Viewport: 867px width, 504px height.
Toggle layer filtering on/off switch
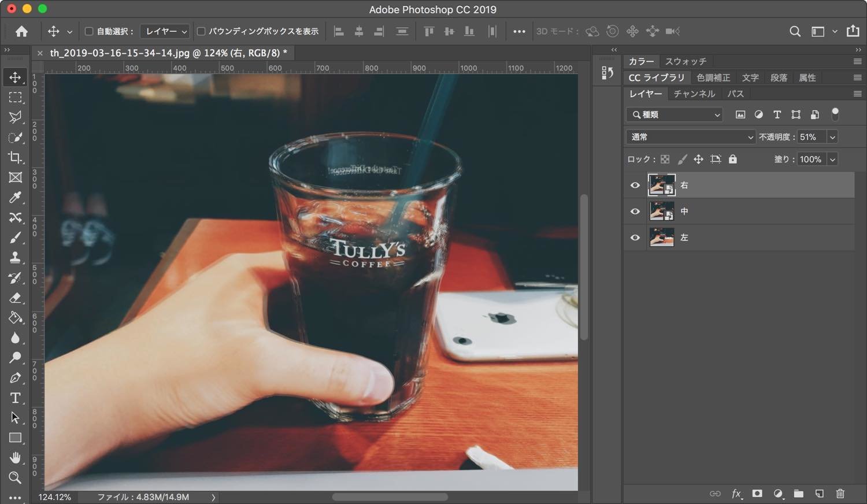(835, 114)
